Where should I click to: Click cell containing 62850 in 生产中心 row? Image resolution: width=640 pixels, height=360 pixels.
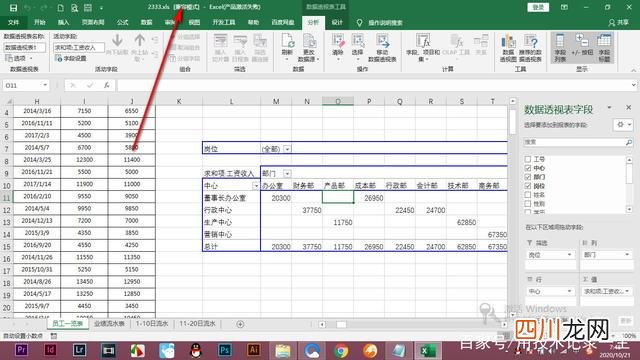pyautogui.click(x=462, y=222)
